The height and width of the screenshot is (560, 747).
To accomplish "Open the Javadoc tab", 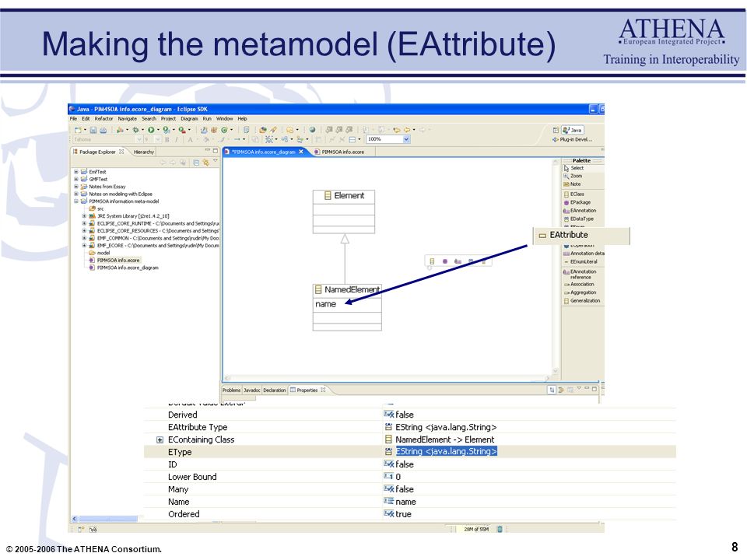I will [252, 390].
